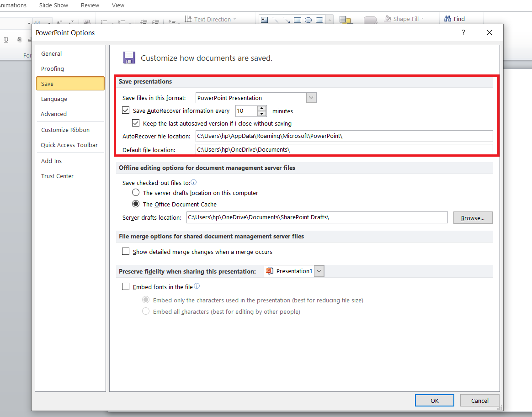
Task: Close the PowerPoint Options dialog
Action: (x=489, y=32)
